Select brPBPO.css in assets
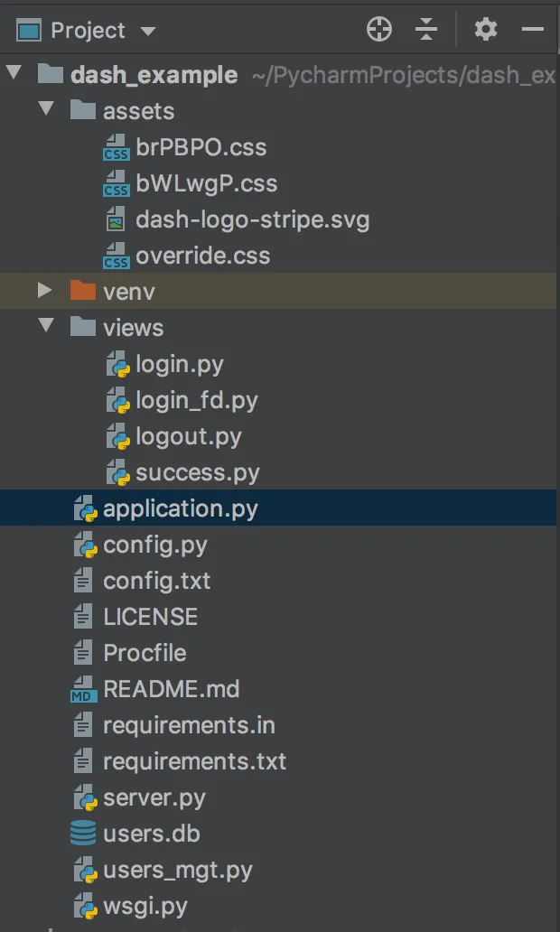 point(201,147)
